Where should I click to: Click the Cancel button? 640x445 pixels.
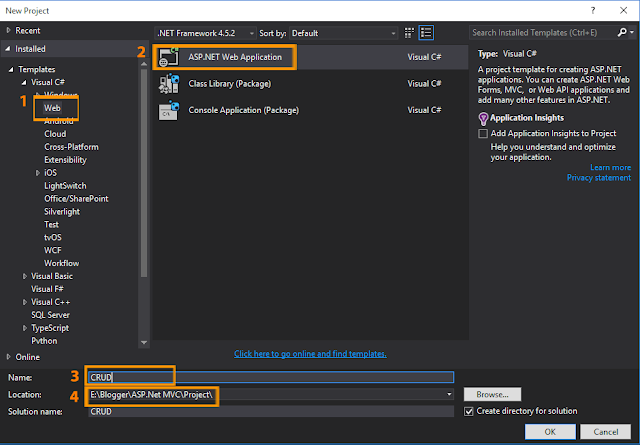(x=606, y=432)
